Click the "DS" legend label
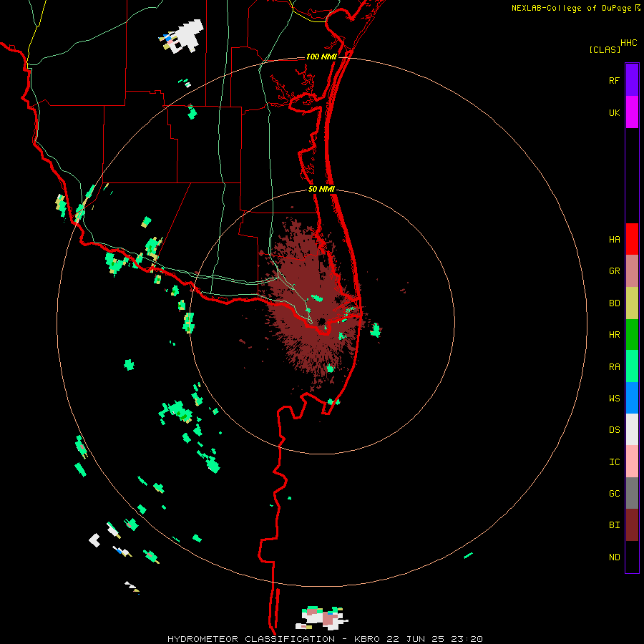 (x=614, y=430)
